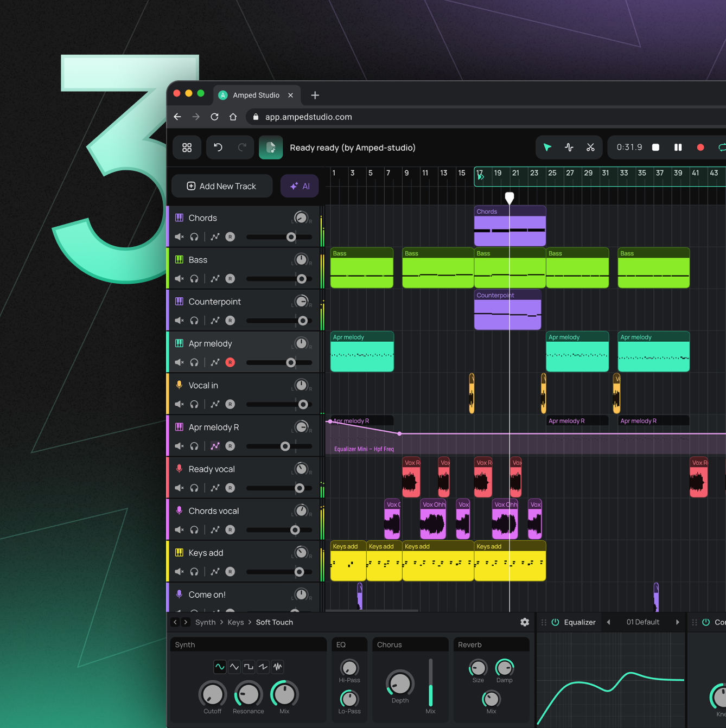The image size is (726, 728).
Task: Open the grid dashboard menu icon
Action: point(187,148)
